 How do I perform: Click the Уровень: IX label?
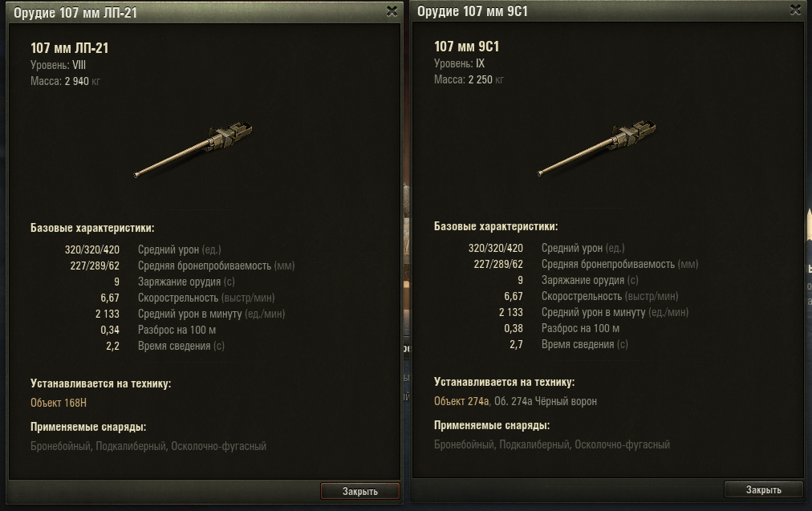tap(459, 63)
